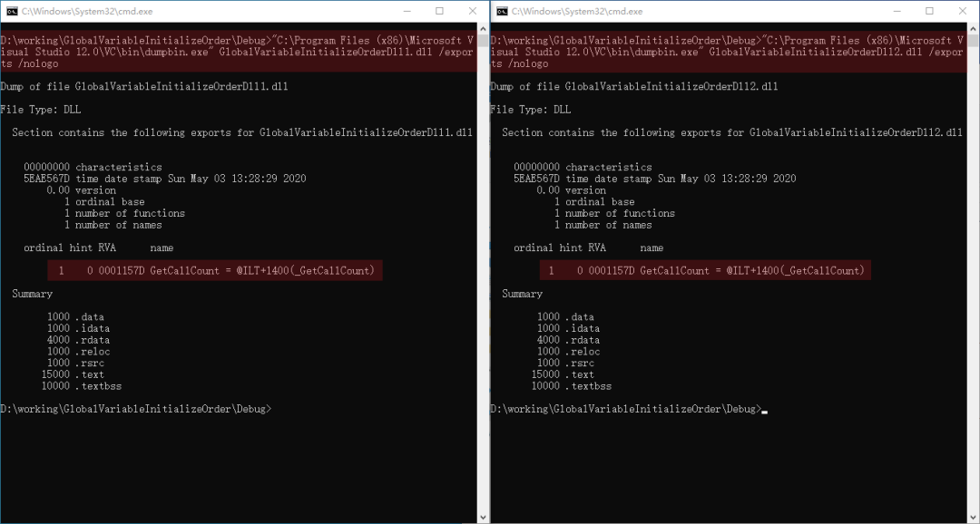Click scroll-down arrow in right window scrollbar
980x524 pixels.
(973, 518)
